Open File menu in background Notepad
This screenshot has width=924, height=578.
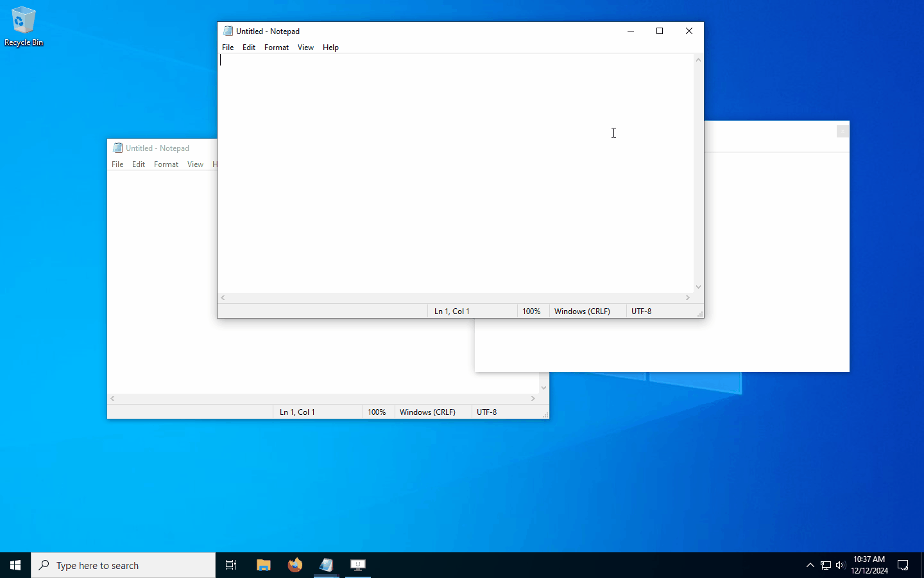click(117, 164)
